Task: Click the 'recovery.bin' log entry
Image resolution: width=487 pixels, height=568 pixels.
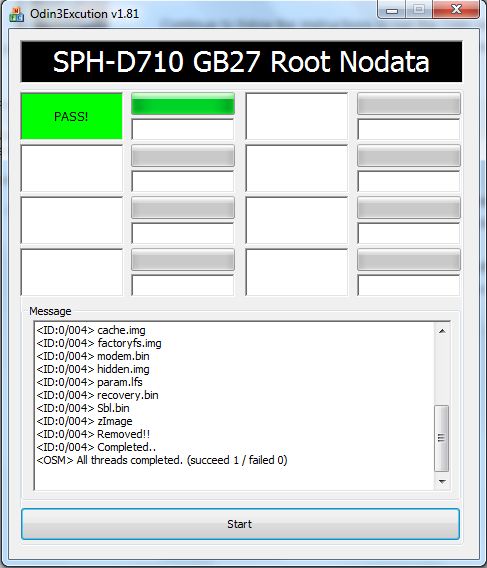Action: tap(97, 395)
